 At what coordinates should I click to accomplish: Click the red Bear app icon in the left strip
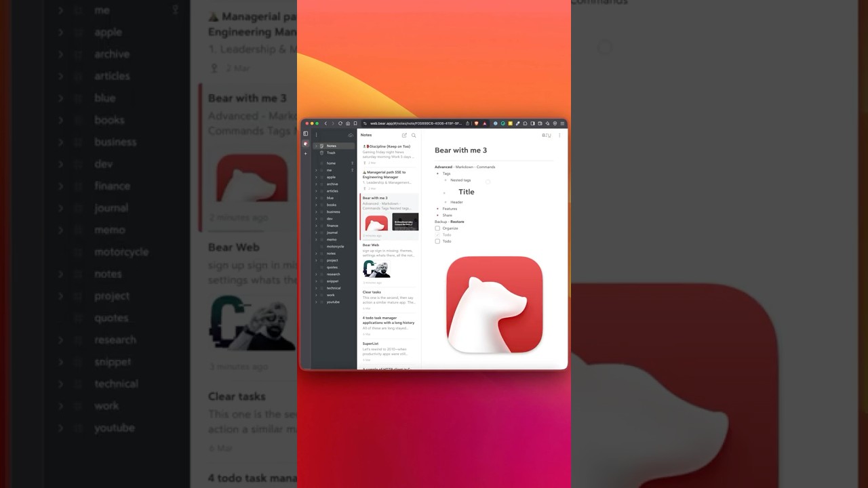click(305, 144)
